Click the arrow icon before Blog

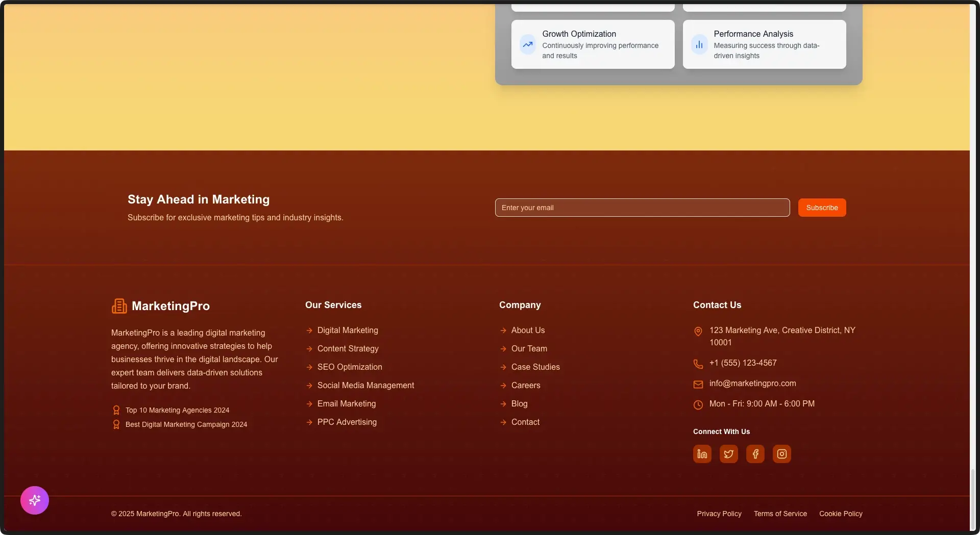point(503,404)
